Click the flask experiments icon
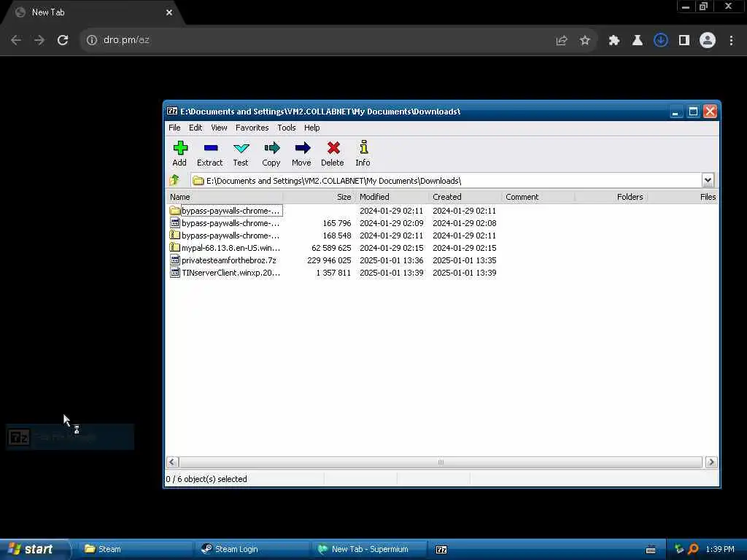This screenshot has height=560, width=747. [x=638, y=40]
